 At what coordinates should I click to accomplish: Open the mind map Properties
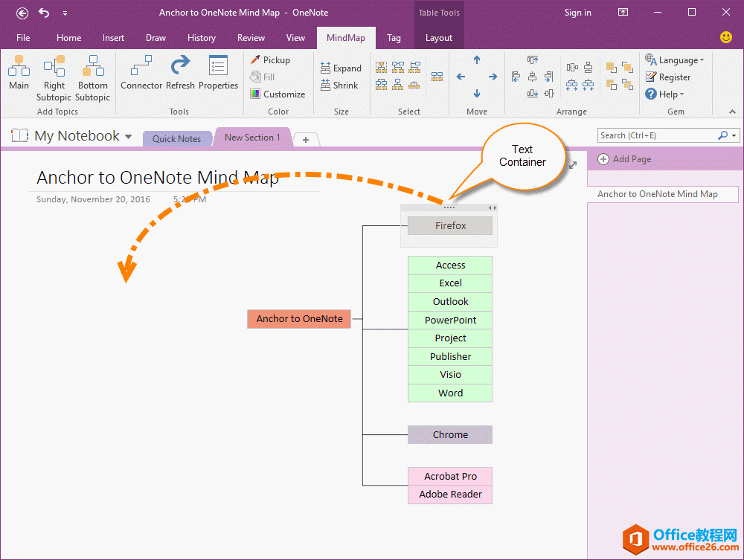pos(218,74)
